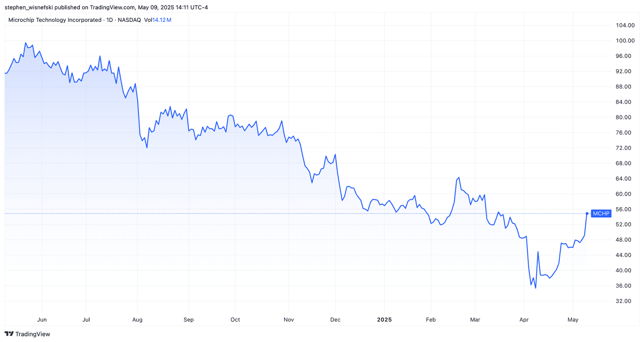Click the 68.00 price axis label
The height and width of the screenshot is (342, 644).
(x=624, y=163)
